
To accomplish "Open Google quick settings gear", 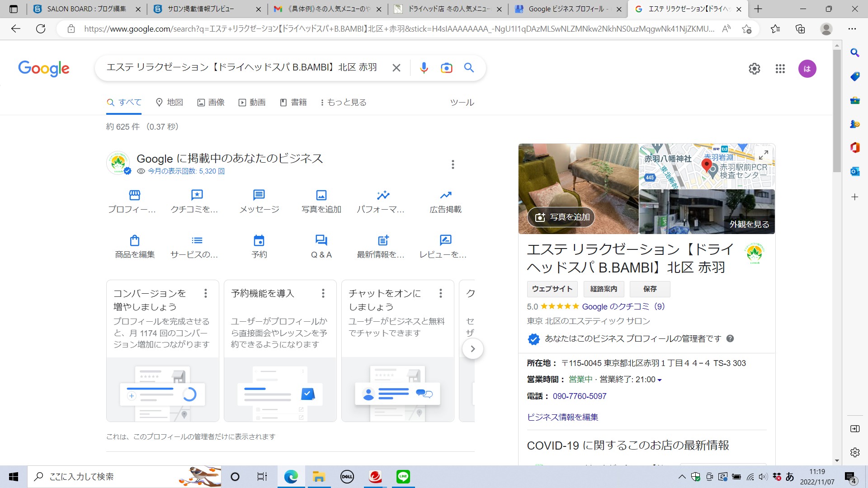I will pyautogui.click(x=754, y=69).
